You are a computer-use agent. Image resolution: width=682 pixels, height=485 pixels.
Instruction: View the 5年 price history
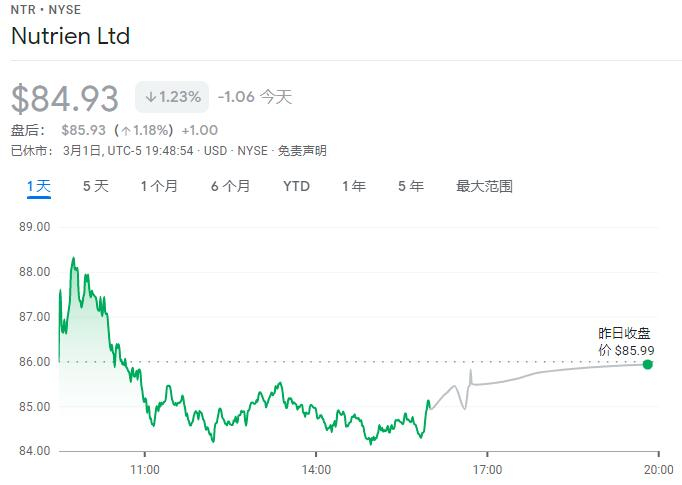[x=410, y=186]
